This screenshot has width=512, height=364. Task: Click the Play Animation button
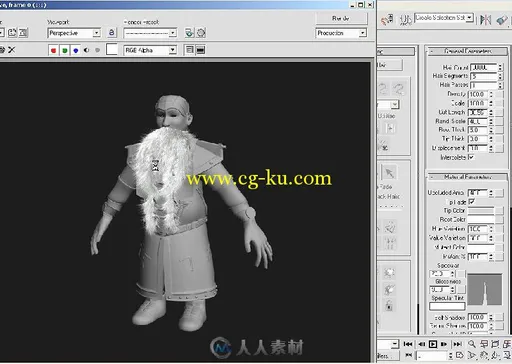coord(433,344)
